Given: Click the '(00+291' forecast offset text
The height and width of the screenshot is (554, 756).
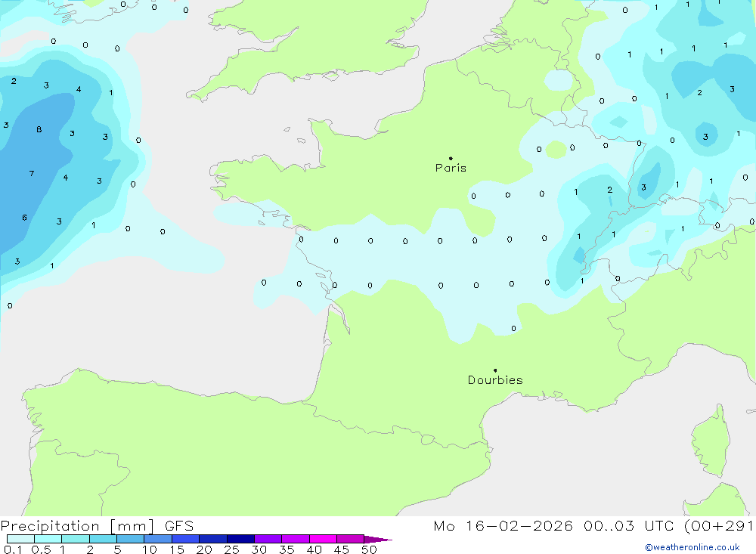Looking at the screenshot, I should pos(720,525).
